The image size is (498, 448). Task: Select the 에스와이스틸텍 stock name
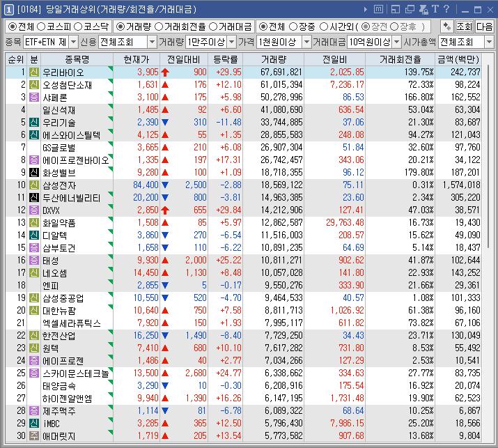tap(72, 135)
